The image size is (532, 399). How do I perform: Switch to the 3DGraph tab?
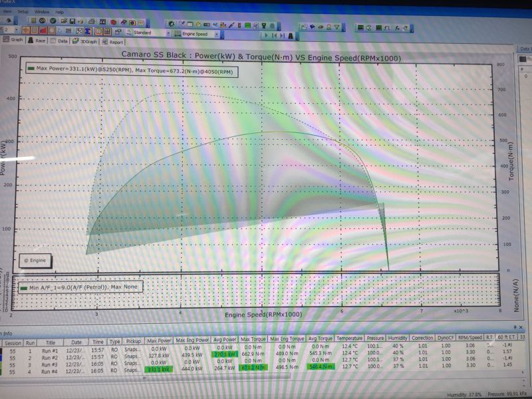tap(84, 41)
